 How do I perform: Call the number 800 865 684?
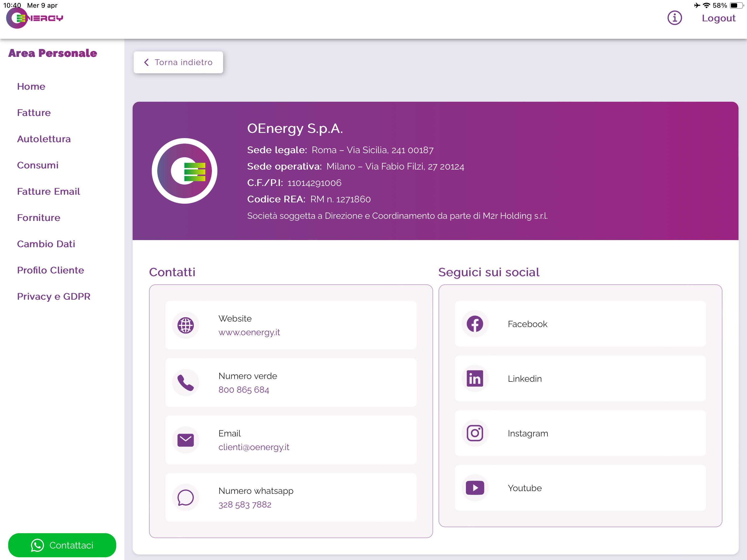[243, 390]
